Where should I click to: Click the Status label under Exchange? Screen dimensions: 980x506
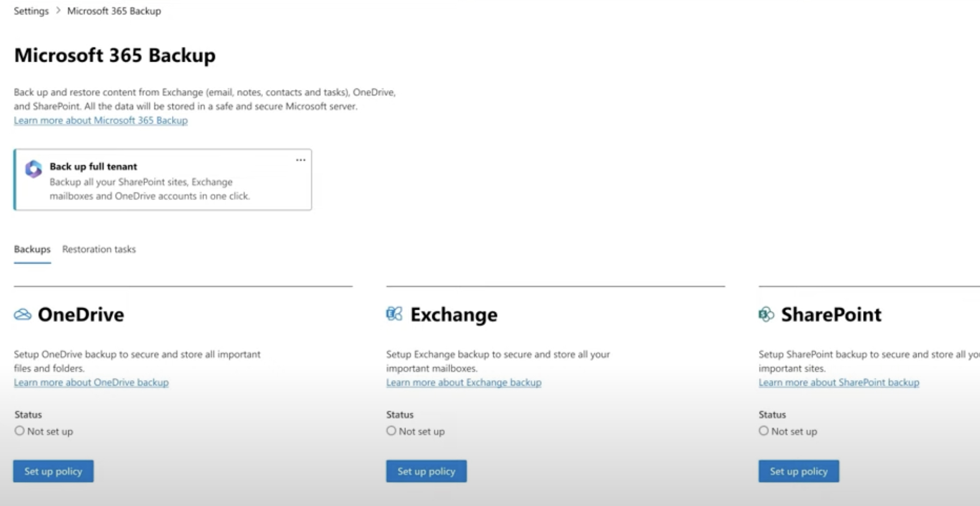[x=400, y=414]
